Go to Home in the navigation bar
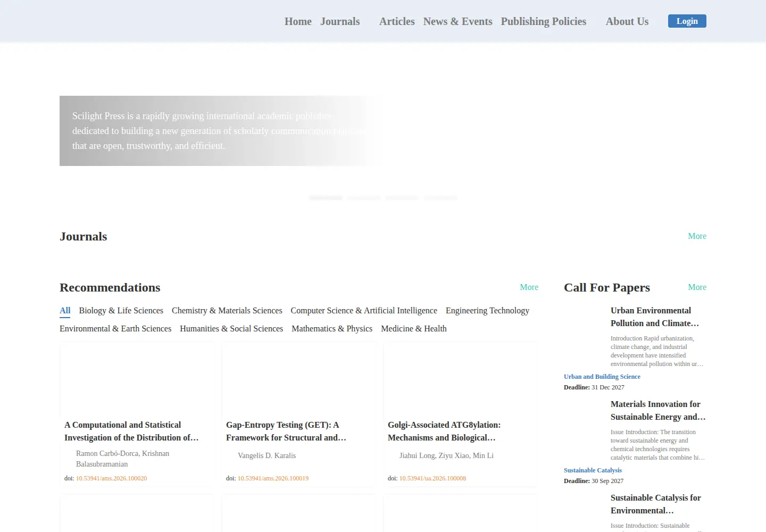Viewport: 766px width, 532px height. tap(298, 21)
